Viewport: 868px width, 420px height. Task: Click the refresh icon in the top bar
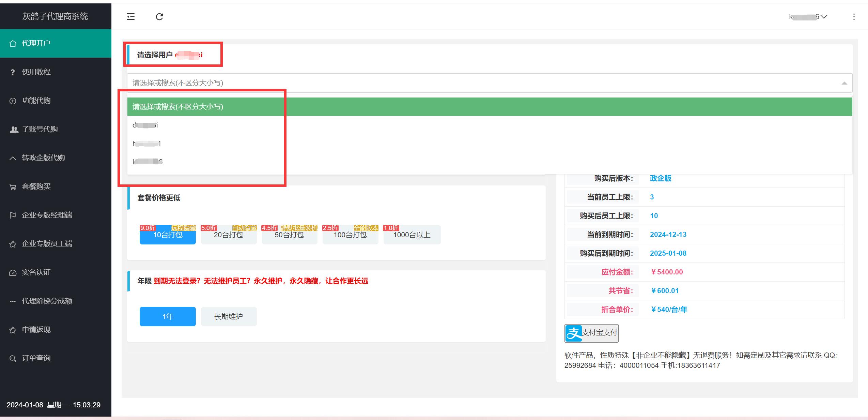pyautogui.click(x=159, y=17)
